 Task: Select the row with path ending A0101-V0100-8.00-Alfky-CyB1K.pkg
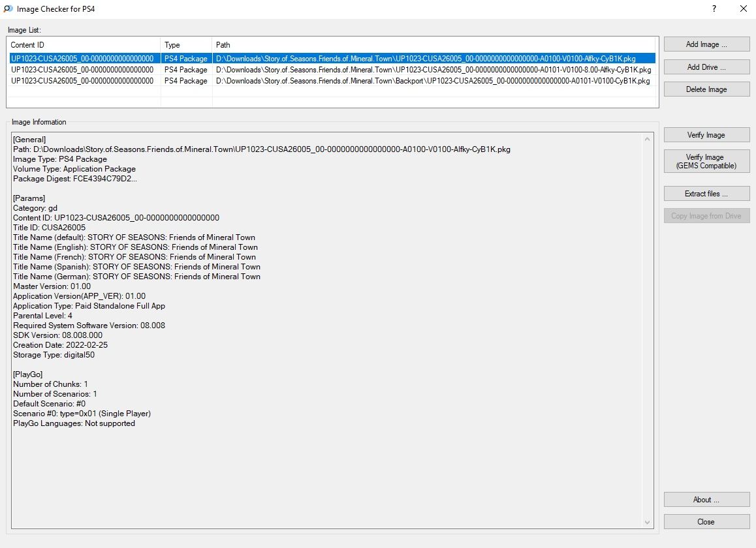[x=332, y=69]
